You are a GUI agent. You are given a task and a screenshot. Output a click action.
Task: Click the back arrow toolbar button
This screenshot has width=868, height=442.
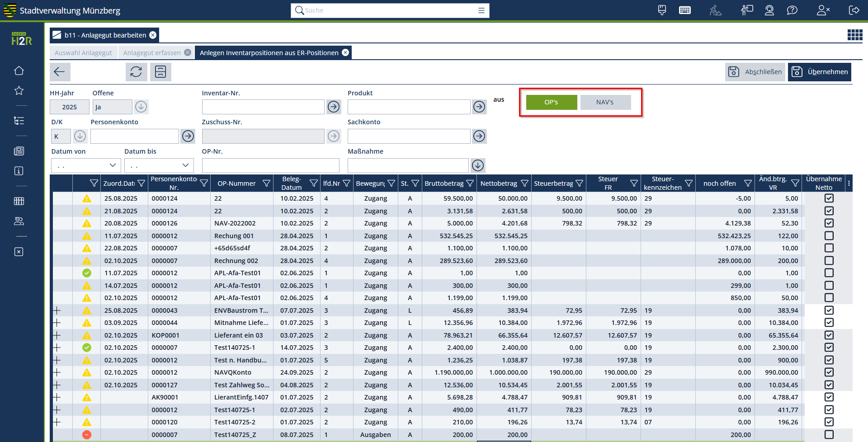click(59, 72)
